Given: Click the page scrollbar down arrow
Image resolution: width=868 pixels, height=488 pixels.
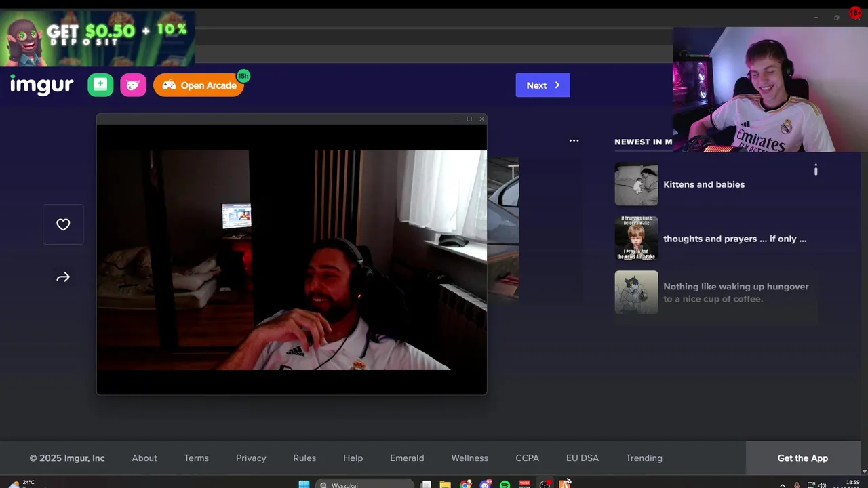Looking at the screenshot, I should coord(864,471).
